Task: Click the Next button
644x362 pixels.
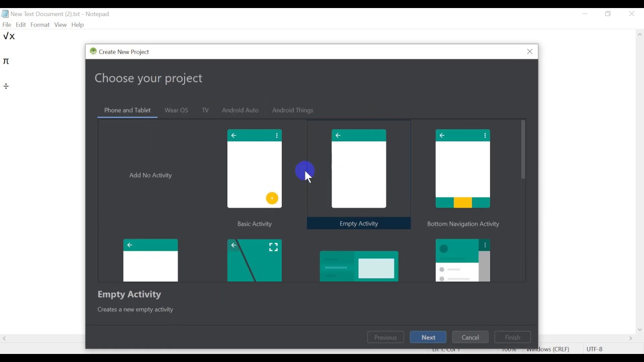Action: pos(428,337)
